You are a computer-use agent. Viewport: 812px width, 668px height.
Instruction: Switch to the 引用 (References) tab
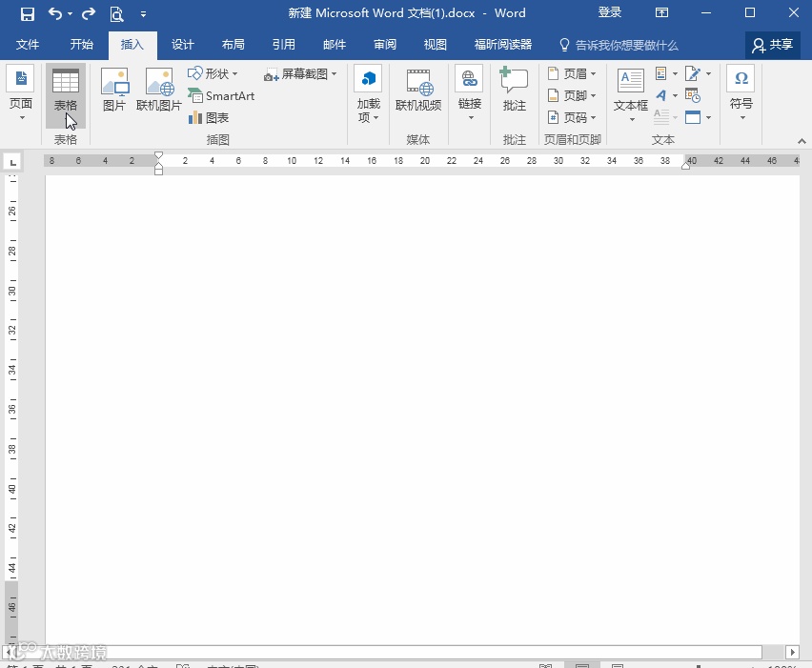[284, 45]
